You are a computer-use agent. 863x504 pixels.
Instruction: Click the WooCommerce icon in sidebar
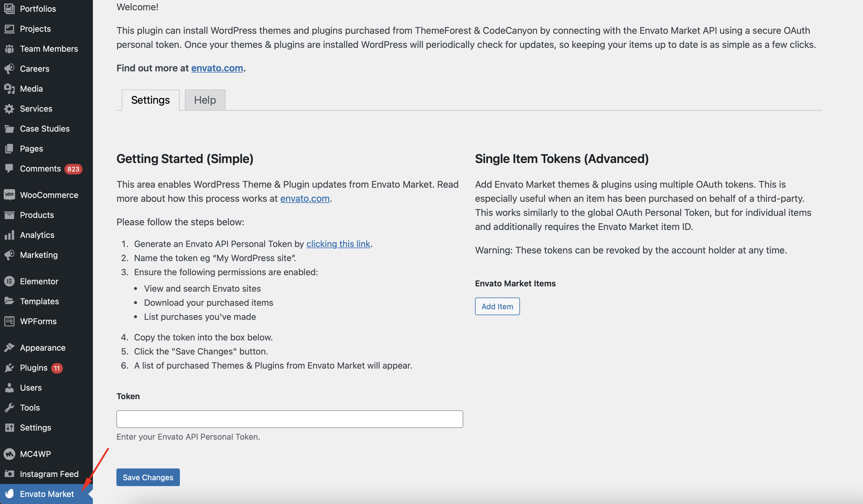point(9,195)
